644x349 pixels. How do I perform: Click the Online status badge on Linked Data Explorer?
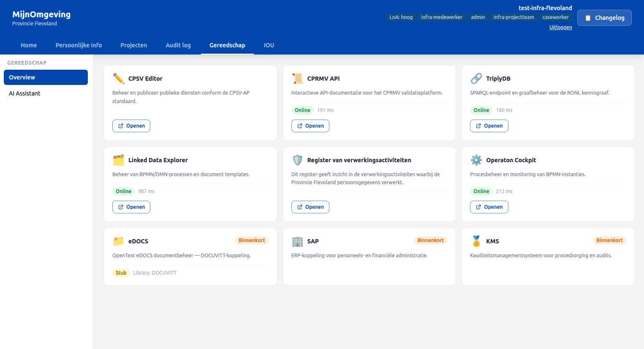[123, 191]
